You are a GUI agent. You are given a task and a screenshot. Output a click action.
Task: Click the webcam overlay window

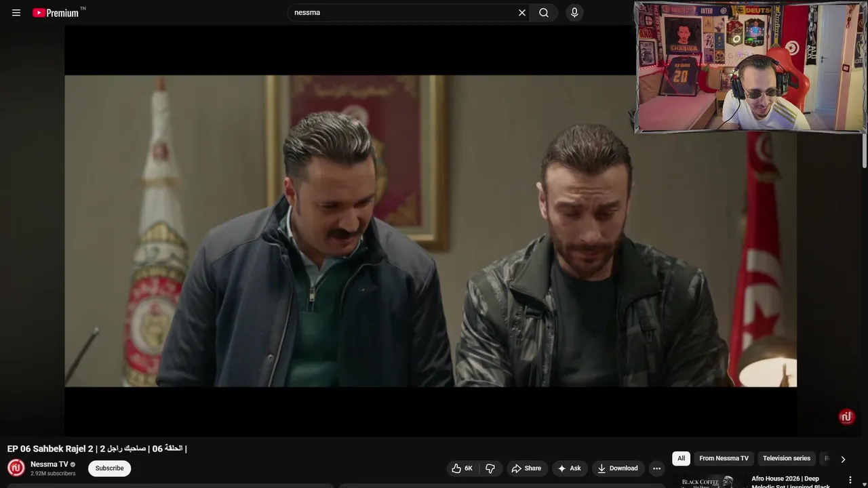click(750, 66)
